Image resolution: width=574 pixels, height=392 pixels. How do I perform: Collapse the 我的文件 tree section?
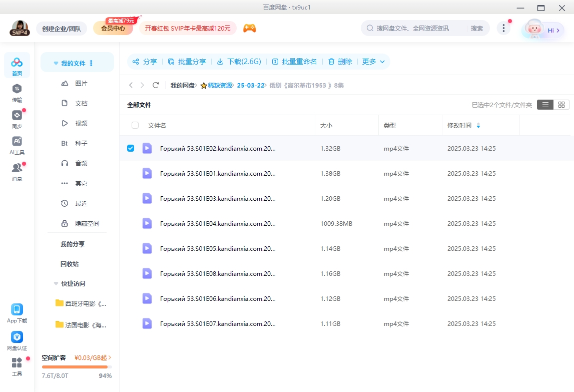tap(56, 64)
